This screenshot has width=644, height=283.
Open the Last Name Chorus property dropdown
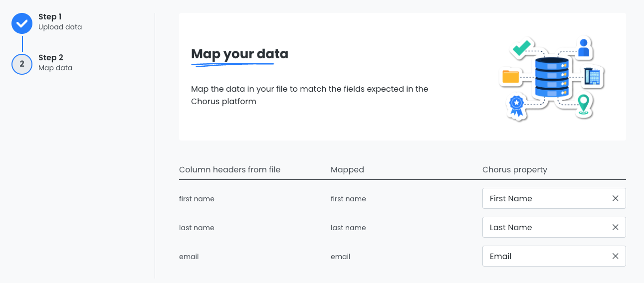544,227
